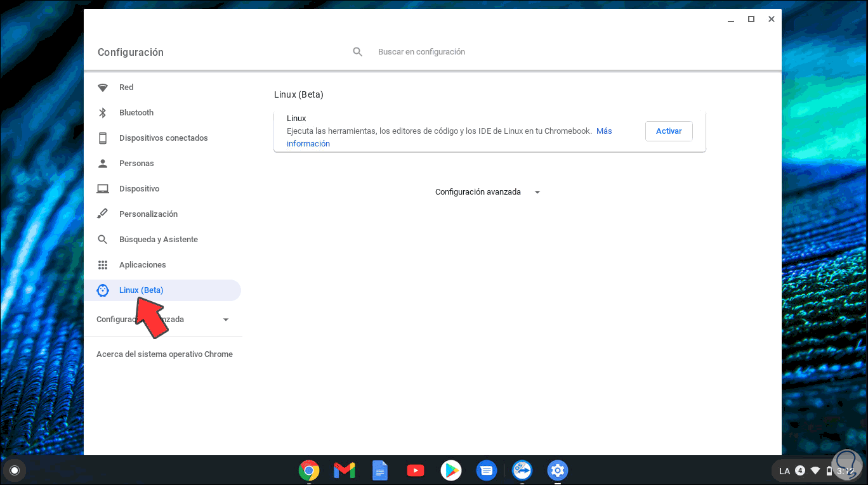This screenshot has height=485, width=868.
Task: Open Play Store from the shelf
Action: click(x=451, y=470)
